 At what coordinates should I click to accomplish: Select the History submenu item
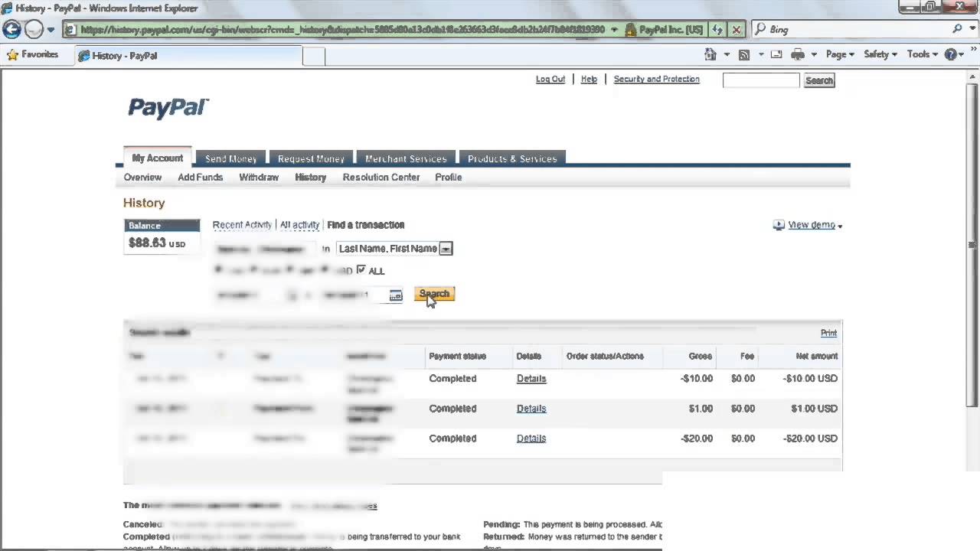tap(310, 177)
